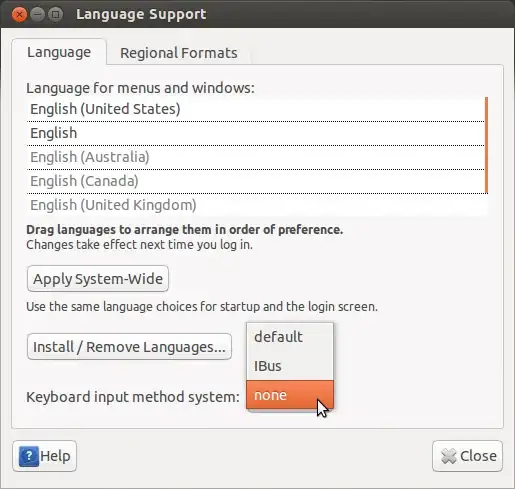The height and width of the screenshot is (489, 515).
Task: Choose IBus in input method dropdown
Action: point(290,366)
